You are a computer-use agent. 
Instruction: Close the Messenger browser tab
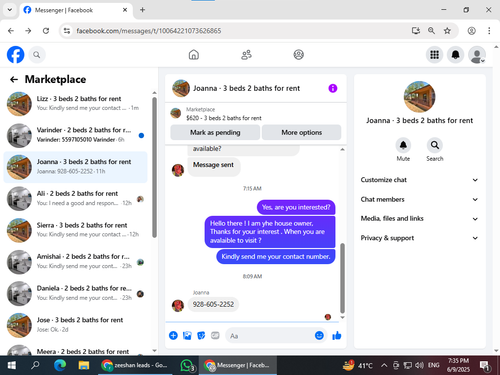(x=125, y=10)
